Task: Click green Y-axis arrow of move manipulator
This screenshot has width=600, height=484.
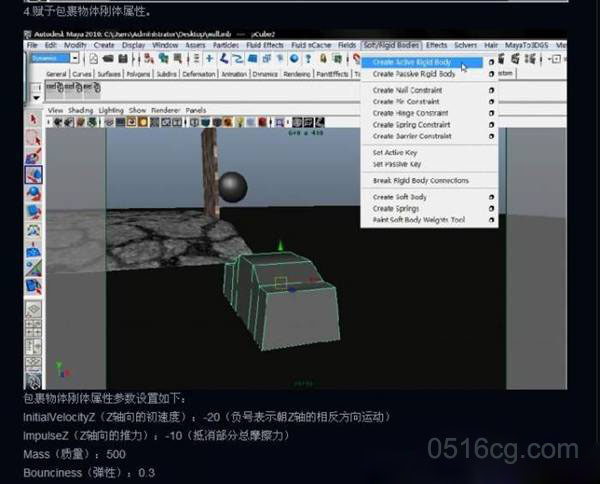Action: 281,246
